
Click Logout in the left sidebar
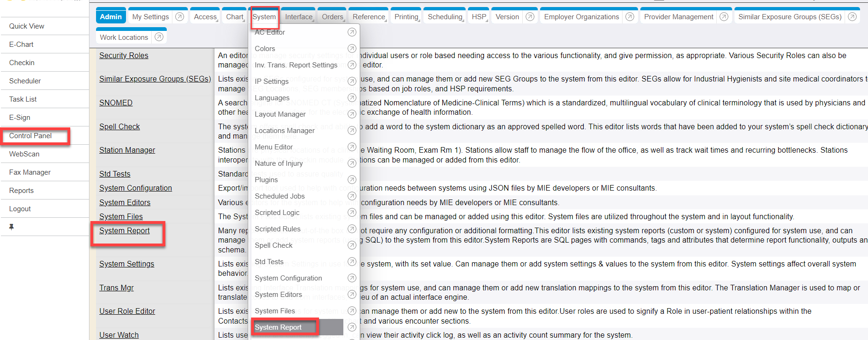[20, 209]
